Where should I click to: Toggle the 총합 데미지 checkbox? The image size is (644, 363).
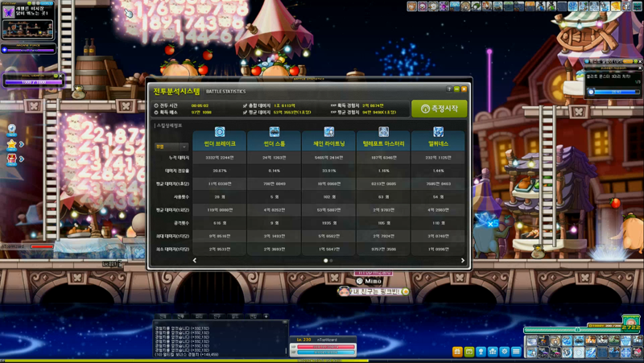[246, 105]
